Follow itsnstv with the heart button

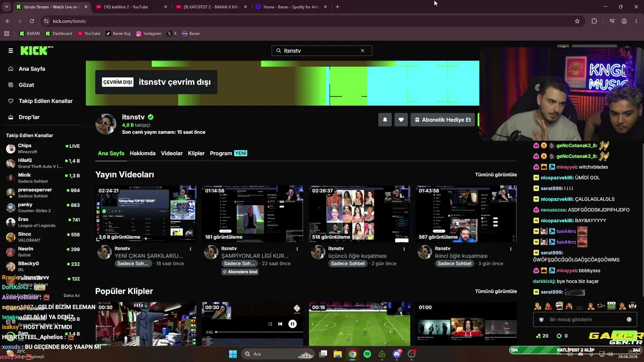pyautogui.click(x=401, y=120)
